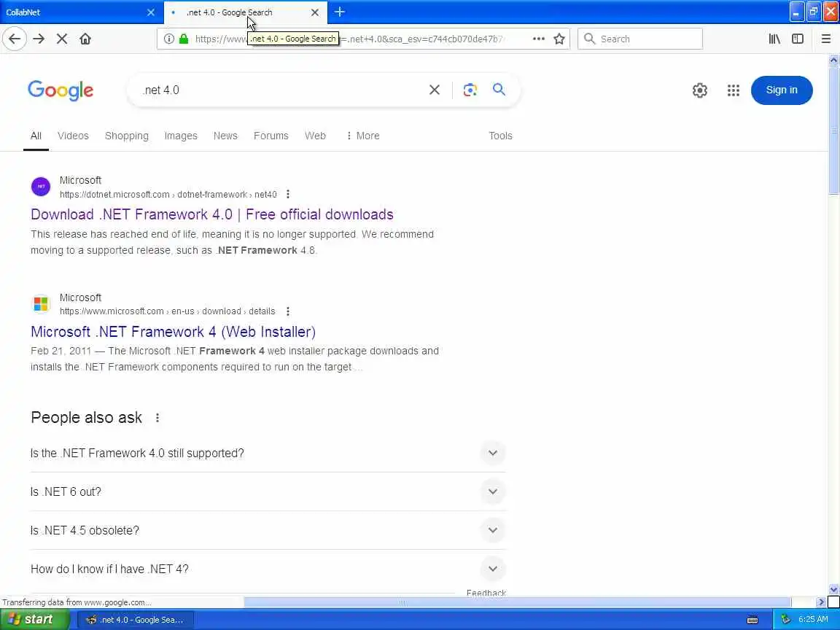Submit search with the magnifier icon

click(x=499, y=90)
